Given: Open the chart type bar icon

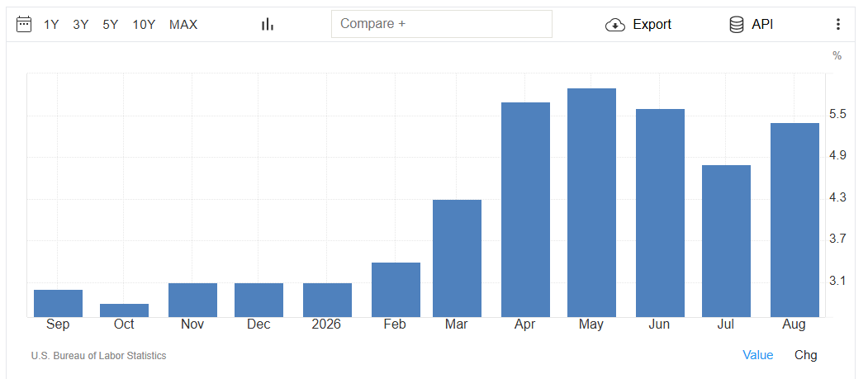Looking at the screenshot, I should pos(268,24).
